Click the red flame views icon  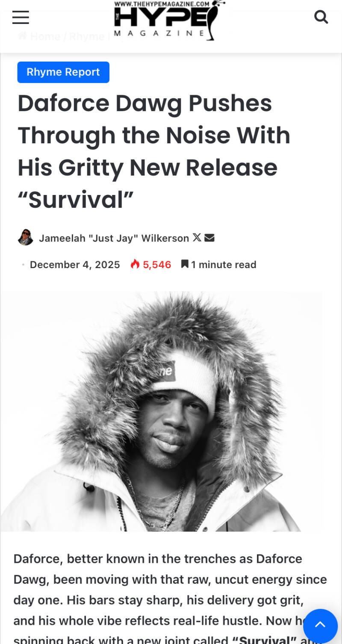135,264
